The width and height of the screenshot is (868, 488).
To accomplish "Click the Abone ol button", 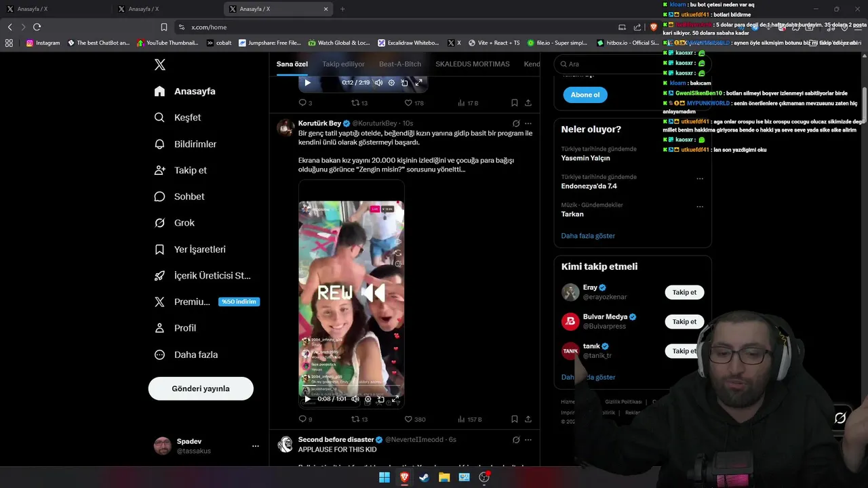I will pos(585,95).
